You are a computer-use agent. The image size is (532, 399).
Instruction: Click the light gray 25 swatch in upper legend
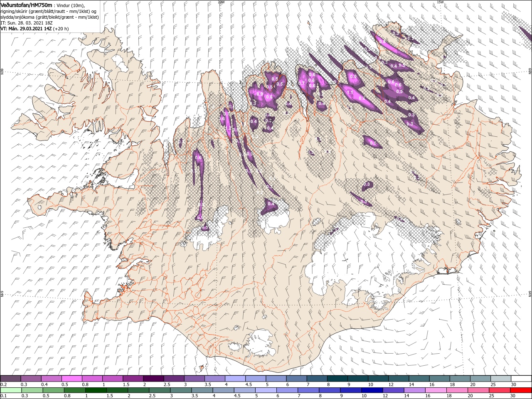pos(501,379)
